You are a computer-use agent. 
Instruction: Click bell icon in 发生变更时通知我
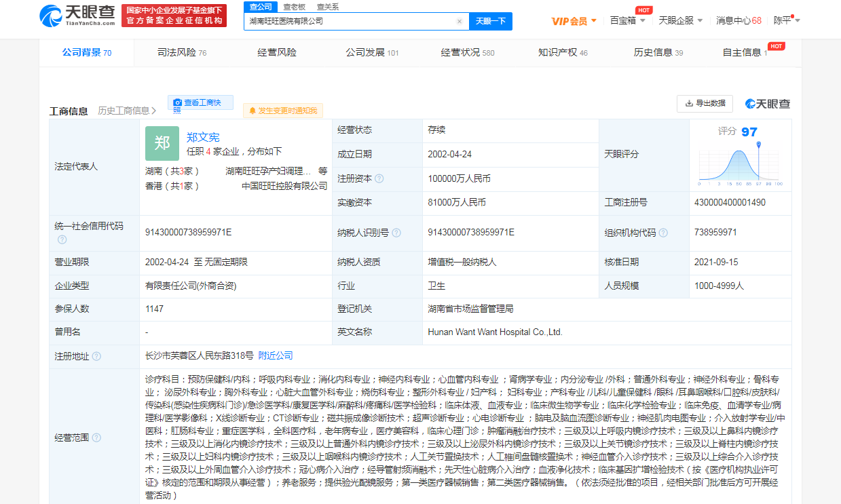pos(253,111)
